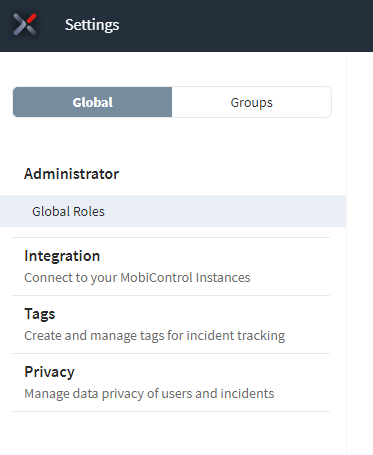Switch to the Groups tab
Image resolution: width=373 pixels, height=455 pixels.
point(252,102)
